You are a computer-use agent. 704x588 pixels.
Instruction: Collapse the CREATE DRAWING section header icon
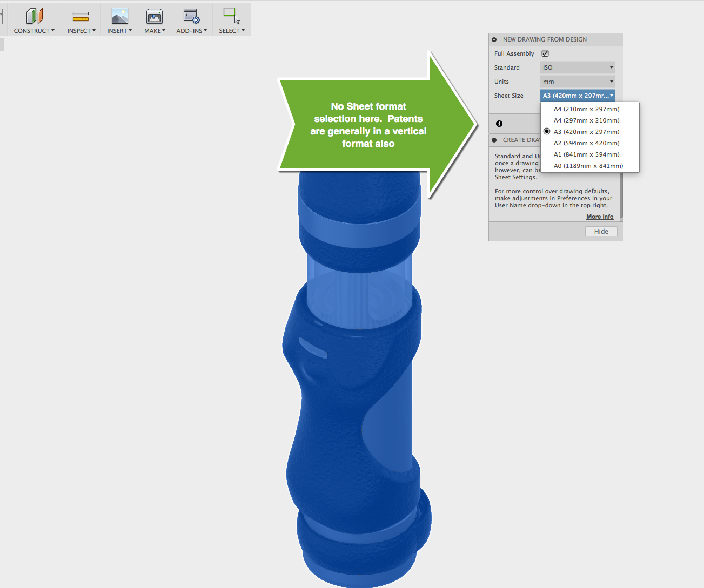point(494,140)
